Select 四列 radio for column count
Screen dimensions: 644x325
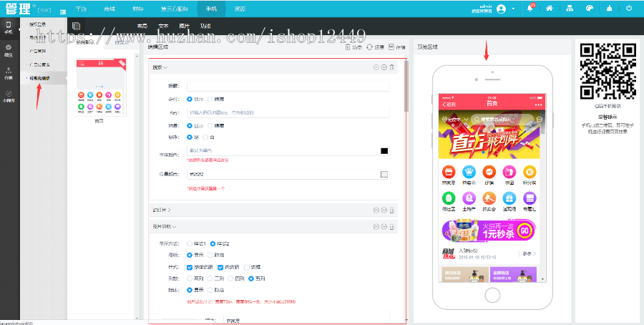(230, 278)
